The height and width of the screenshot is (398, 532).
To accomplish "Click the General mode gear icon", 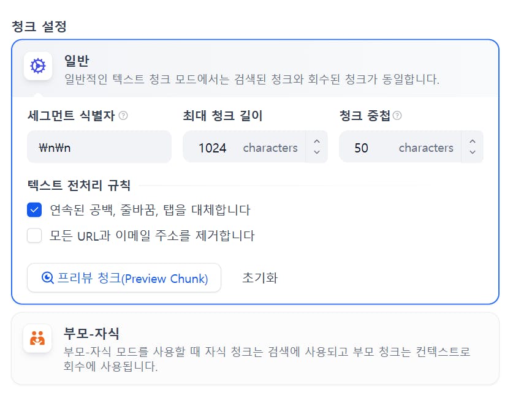I will point(38,66).
